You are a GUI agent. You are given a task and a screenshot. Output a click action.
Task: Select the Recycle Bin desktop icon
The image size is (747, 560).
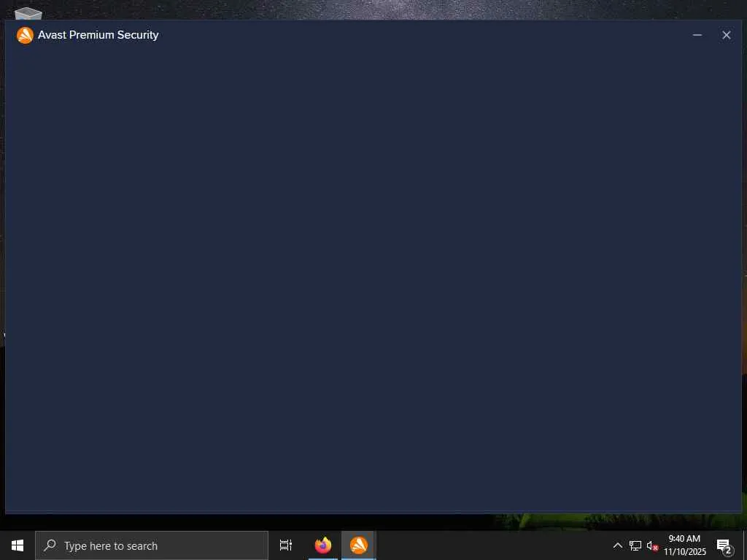pyautogui.click(x=28, y=14)
